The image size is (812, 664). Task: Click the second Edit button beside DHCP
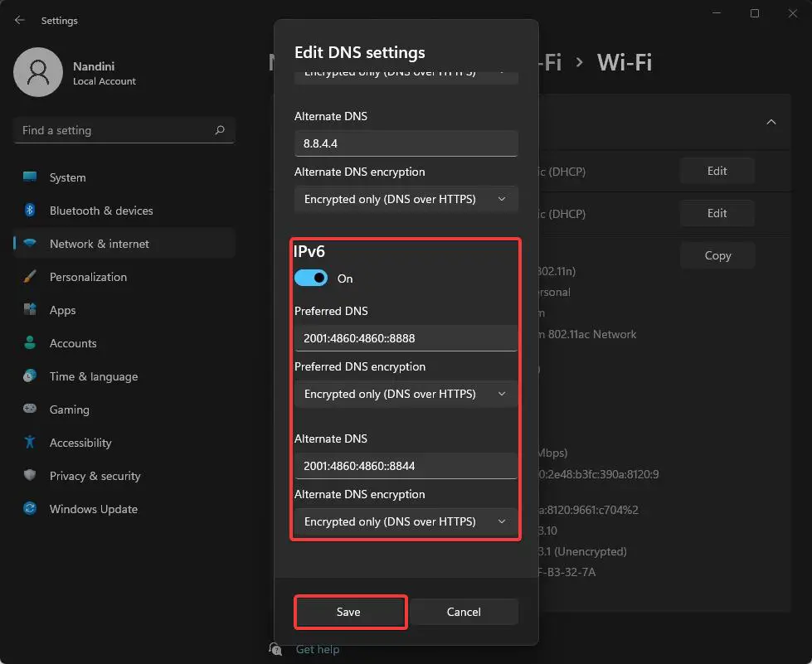pos(717,213)
